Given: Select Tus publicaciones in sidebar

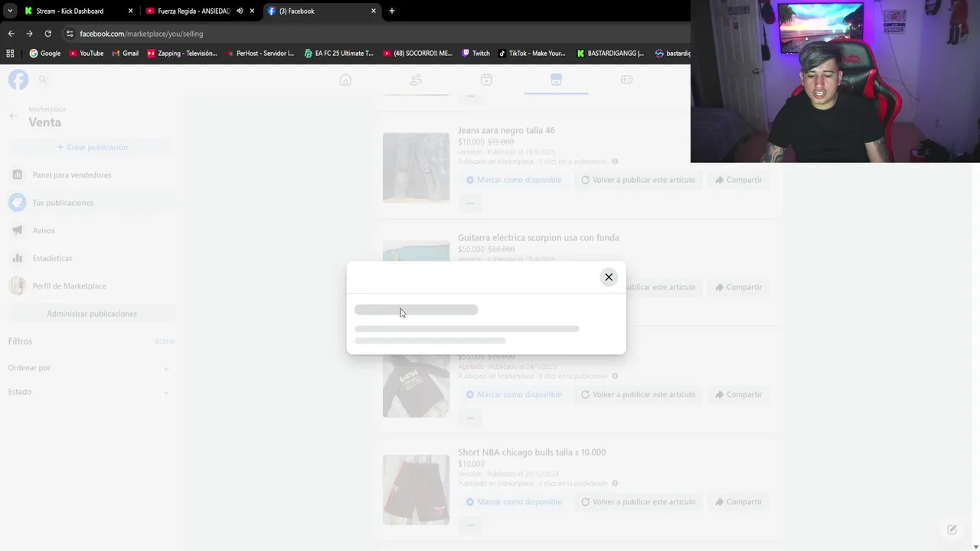Looking at the screenshot, I should tap(92, 203).
